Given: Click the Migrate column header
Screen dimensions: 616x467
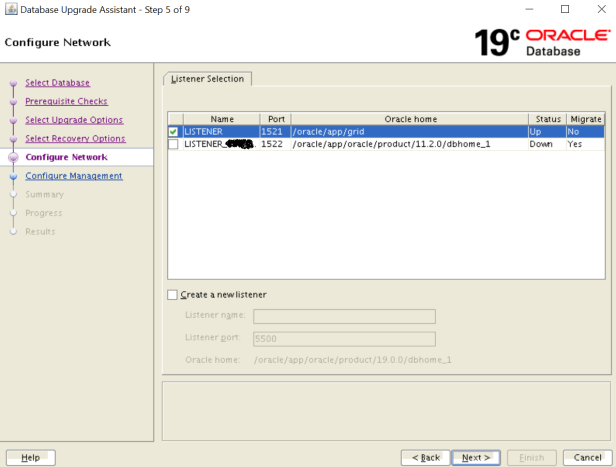Looking at the screenshot, I should [585, 119].
